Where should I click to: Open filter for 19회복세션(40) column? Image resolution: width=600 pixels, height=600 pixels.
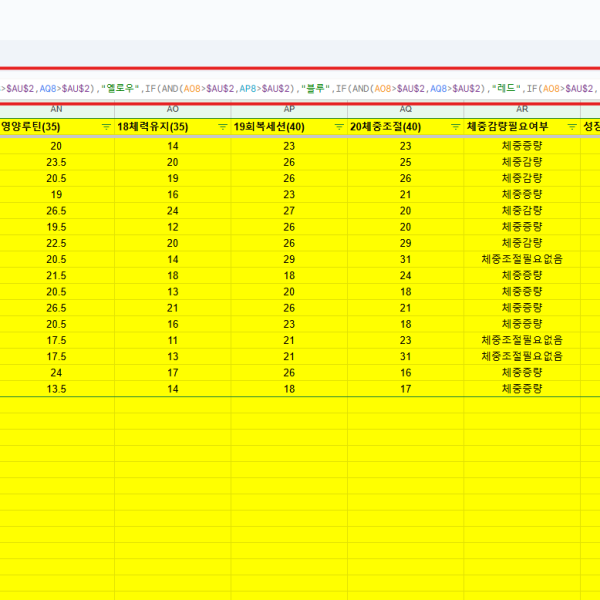tap(339, 127)
